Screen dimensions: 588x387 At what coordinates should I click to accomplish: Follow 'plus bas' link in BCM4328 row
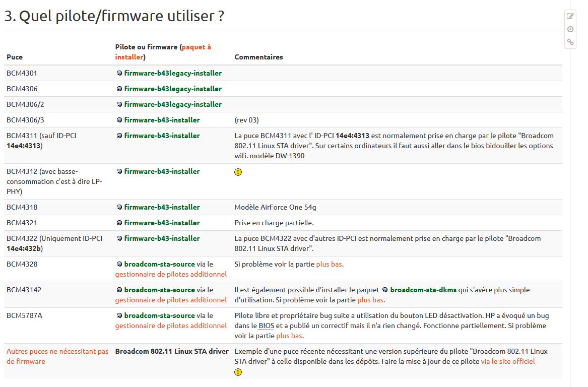[330, 264]
